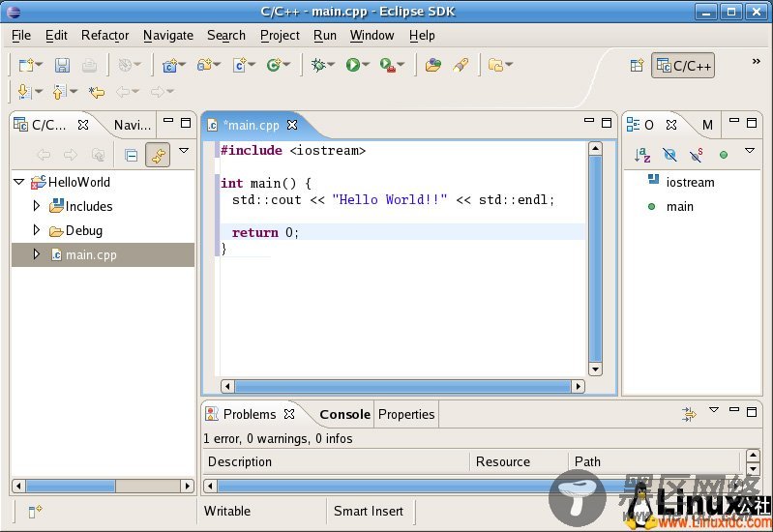Switch to the Console tab
The width and height of the screenshot is (773, 532).
coord(344,414)
